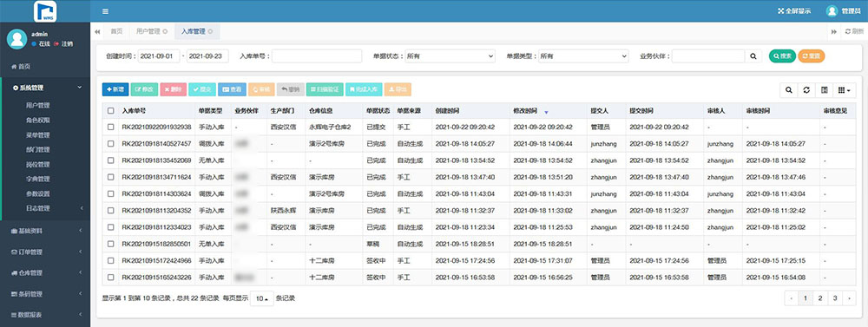Expand the 订单管理 sidebar menu
Screen dimensions: 868x327
coord(45,252)
